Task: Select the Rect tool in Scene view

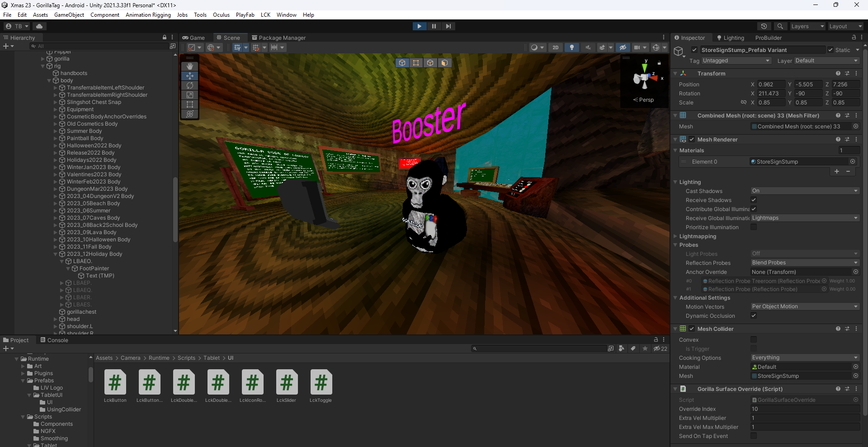Action: (190, 104)
